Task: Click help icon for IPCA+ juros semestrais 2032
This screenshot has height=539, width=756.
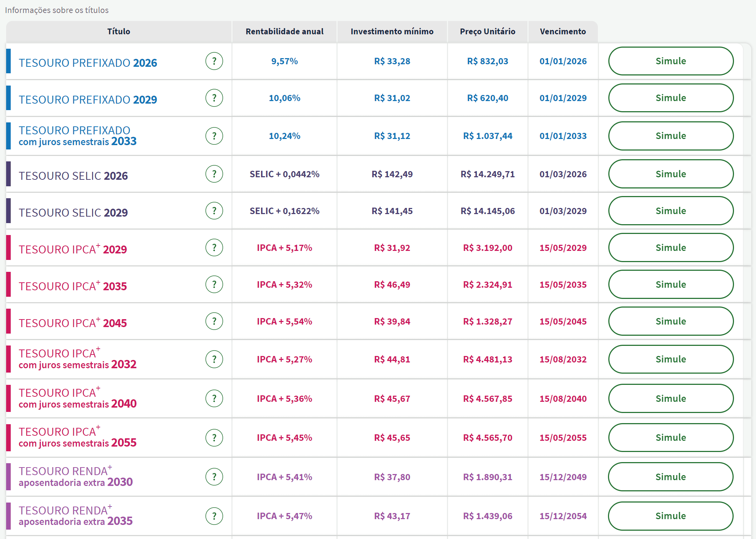Action: point(214,359)
